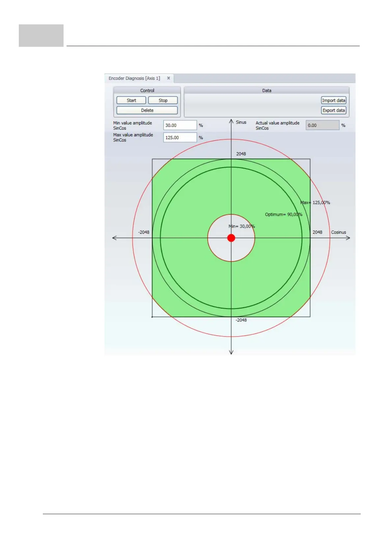Image resolution: width=392 pixels, height=555 pixels.
Task: Click the 'Optimum= 90,00%' label
Action: point(284,214)
